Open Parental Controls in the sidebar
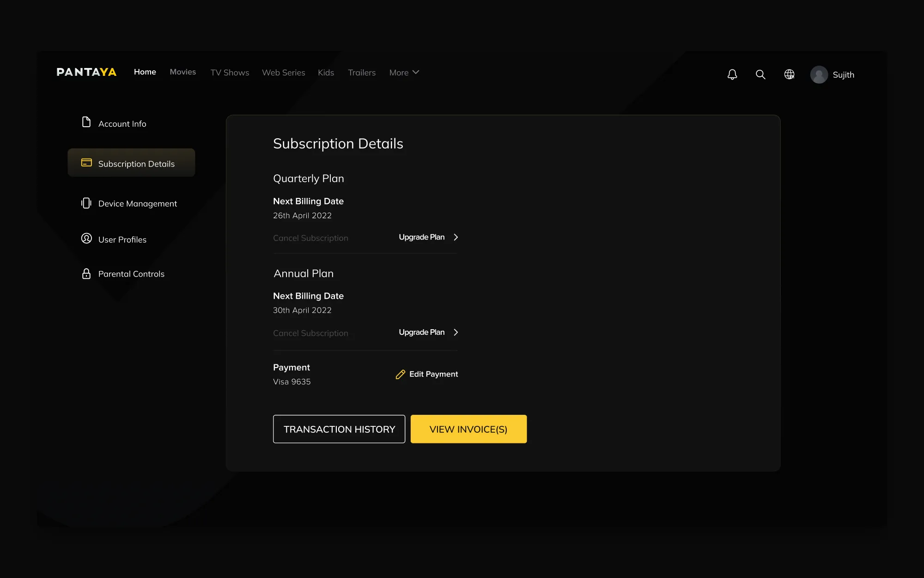 pos(131,274)
